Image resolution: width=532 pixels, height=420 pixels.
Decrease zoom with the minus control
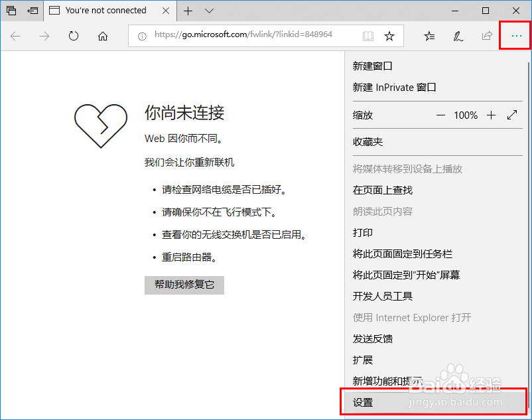coord(441,115)
